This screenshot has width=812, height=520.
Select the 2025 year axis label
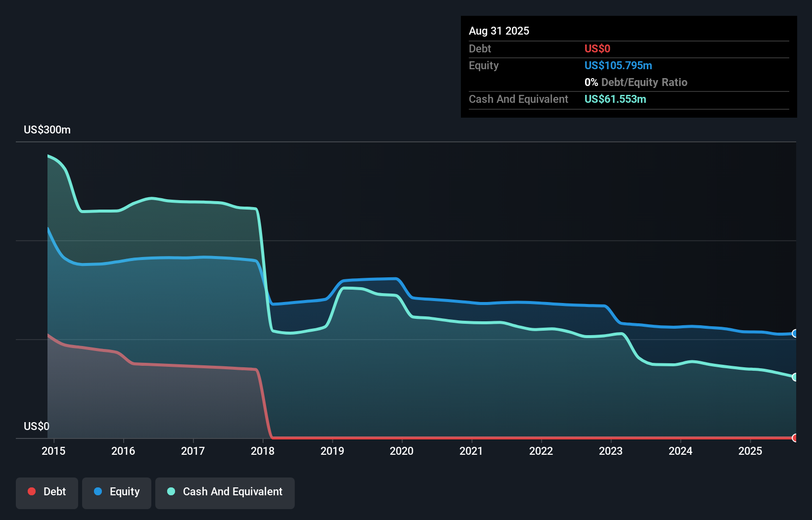pos(750,451)
